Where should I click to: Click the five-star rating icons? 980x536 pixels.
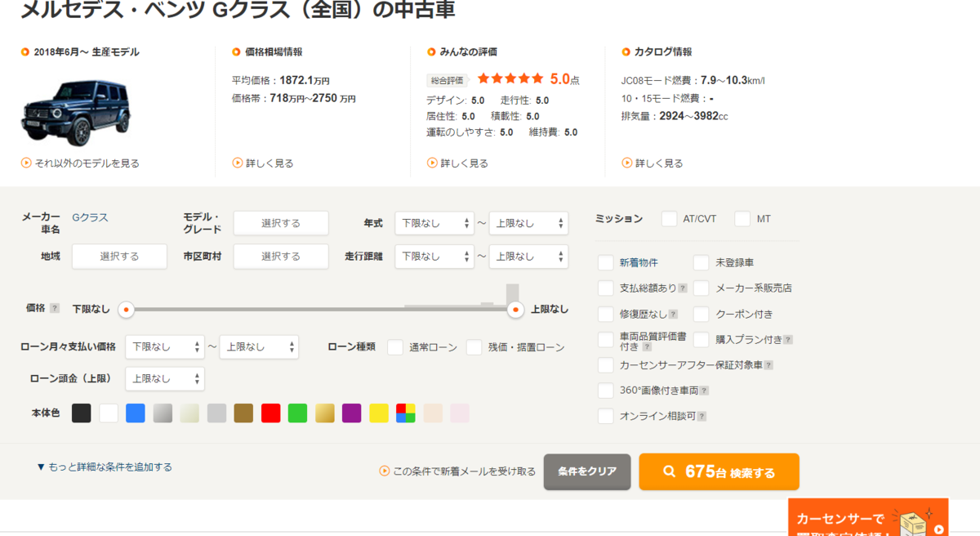(510, 78)
